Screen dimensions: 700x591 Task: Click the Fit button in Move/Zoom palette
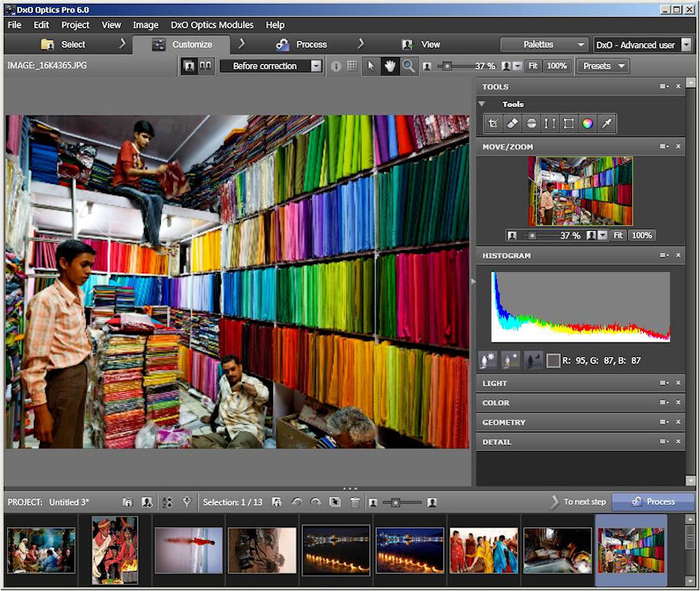tap(618, 235)
